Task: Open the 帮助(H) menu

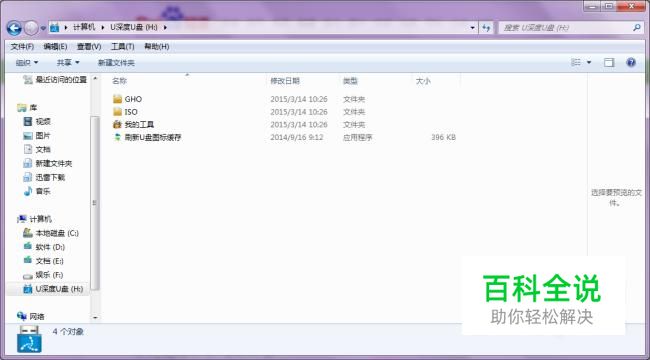Action: [156, 46]
